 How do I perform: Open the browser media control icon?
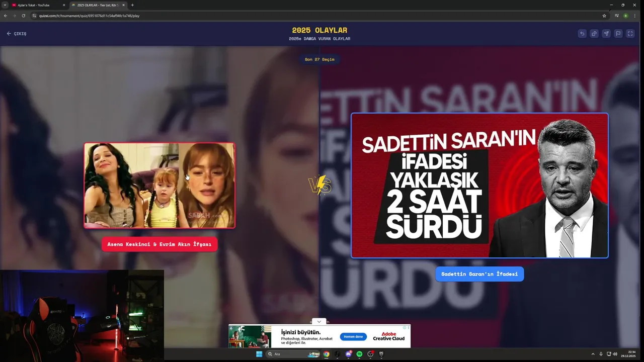617,16
